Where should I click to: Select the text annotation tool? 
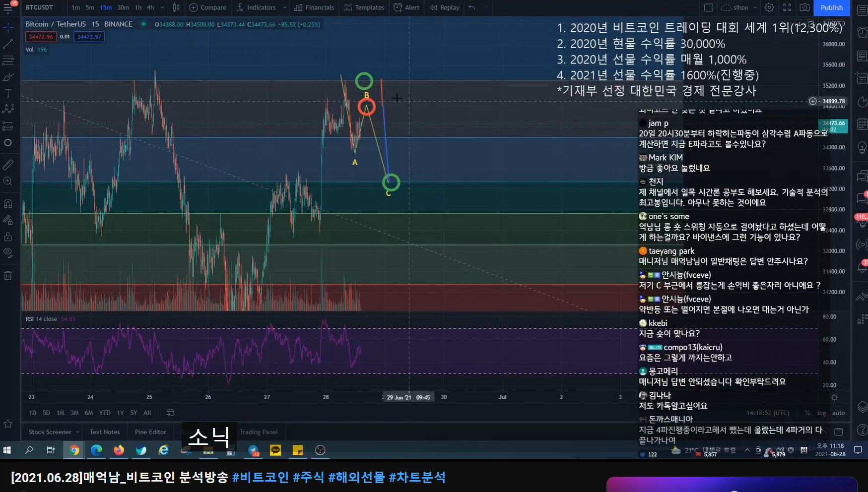pyautogui.click(x=8, y=93)
